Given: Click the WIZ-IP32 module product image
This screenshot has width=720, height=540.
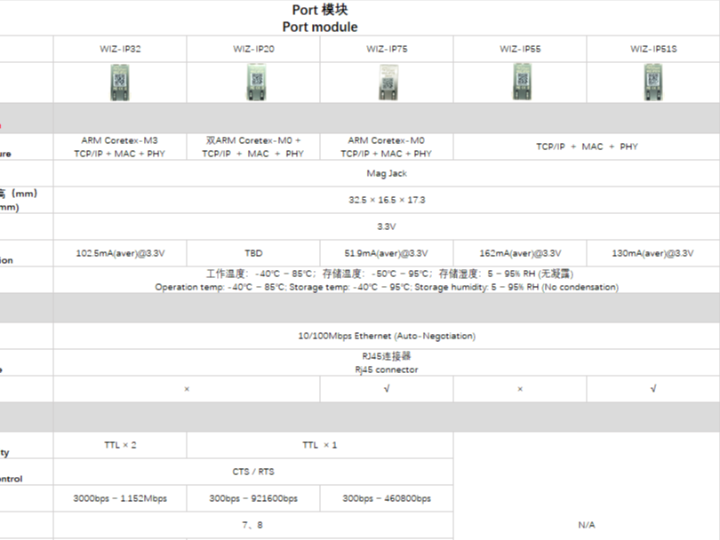Looking at the screenshot, I should pos(120,82).
